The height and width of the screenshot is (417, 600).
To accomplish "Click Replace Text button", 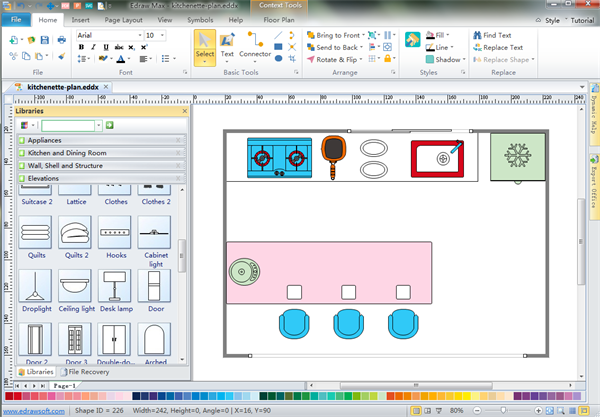I will pyautogui.click(x=498, y=47).
